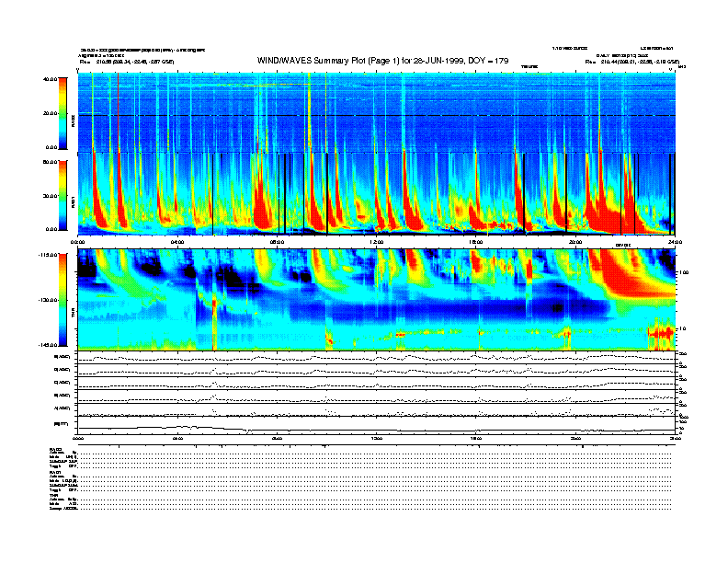The height and width of the screenshot is (563, 728).
Task: Click the black horizontal line across RAD2 spectrogram
Action: point(376,115)
